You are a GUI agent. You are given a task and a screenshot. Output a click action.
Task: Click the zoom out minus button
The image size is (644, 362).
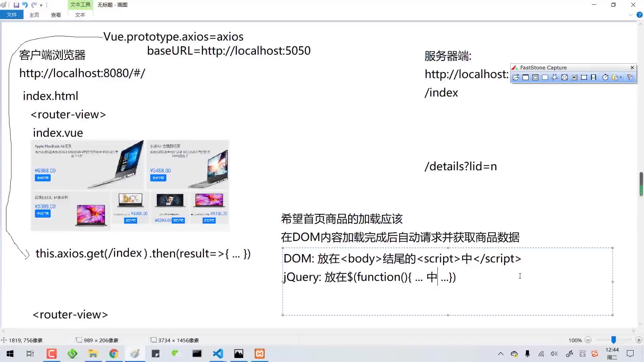(x=588, y=340)
